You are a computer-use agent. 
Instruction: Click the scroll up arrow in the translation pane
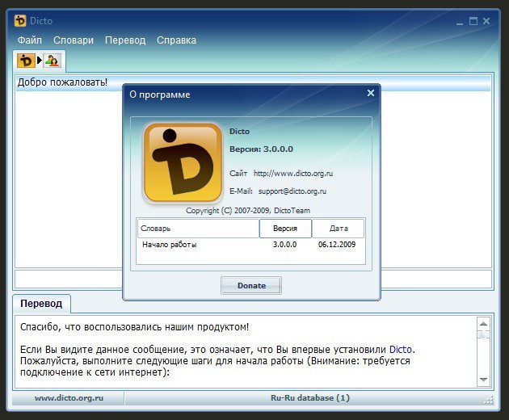(x=483, y=324)
